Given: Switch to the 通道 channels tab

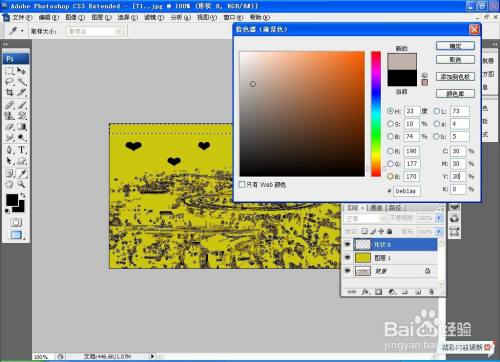Looking at the screenshot, I should (x=376, y=208).
